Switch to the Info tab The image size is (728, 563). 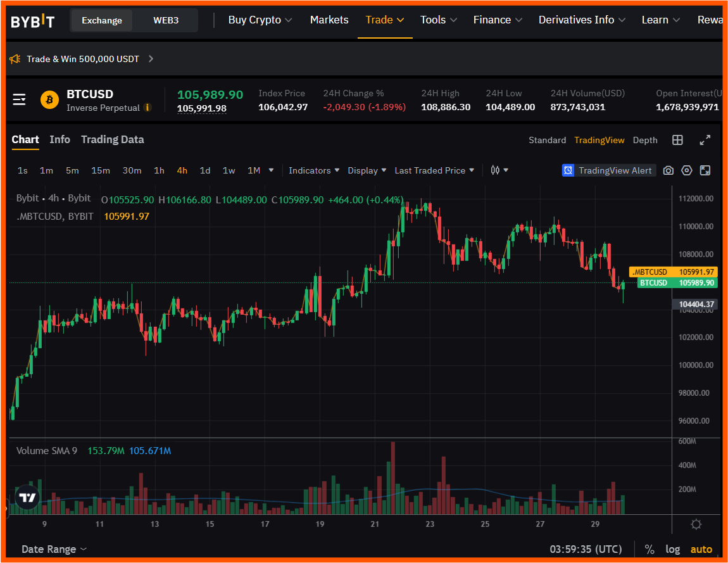(60, 140)
